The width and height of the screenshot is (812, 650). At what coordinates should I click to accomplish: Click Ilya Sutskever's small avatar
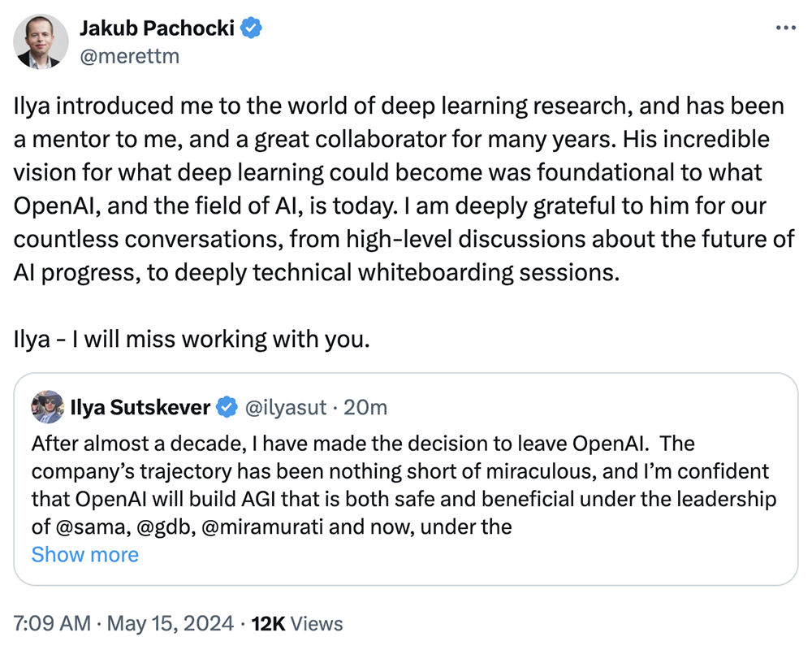coord(47,407)
